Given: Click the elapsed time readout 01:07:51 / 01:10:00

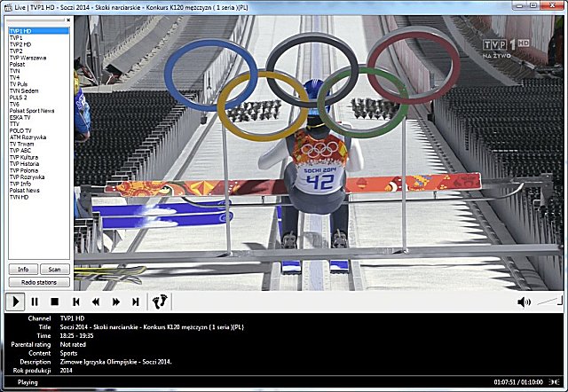Looking at the screenshot, I should point(518,382).
